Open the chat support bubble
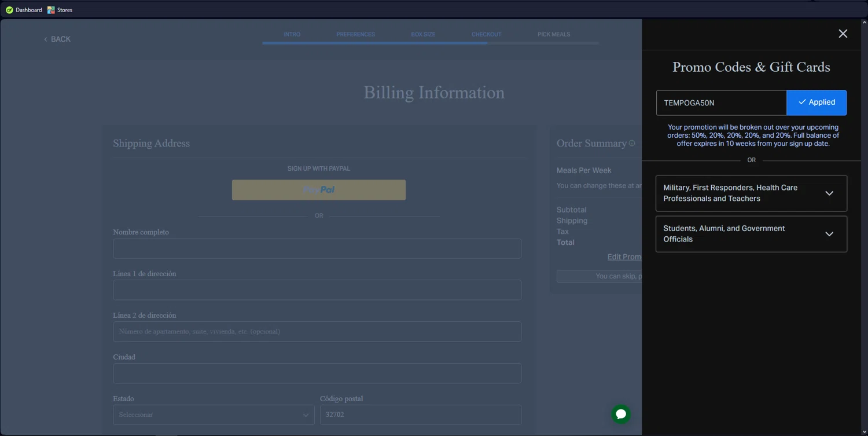 pyautogui.click(x=621, y=414)
